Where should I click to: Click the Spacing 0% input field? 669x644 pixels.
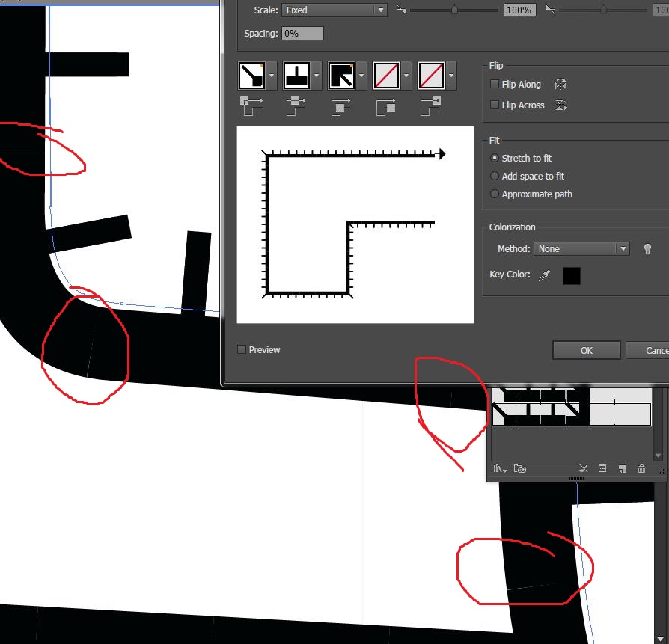point(302,33)
